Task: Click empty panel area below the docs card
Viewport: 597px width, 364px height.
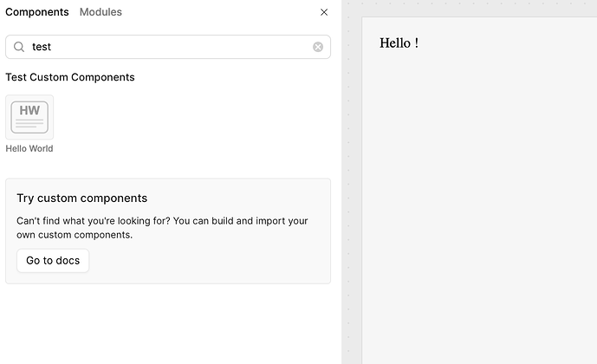Action: click(165, 325)
